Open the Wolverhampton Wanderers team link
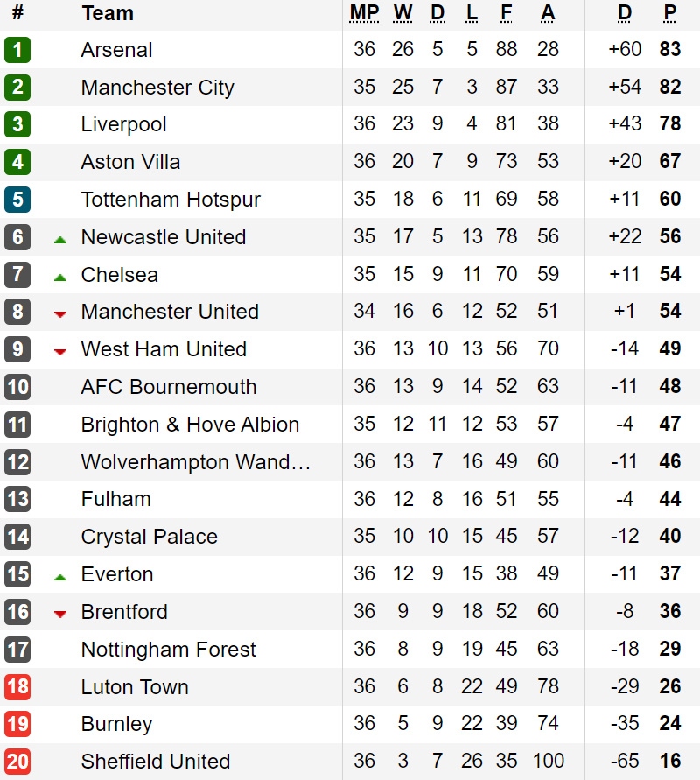 196,462
